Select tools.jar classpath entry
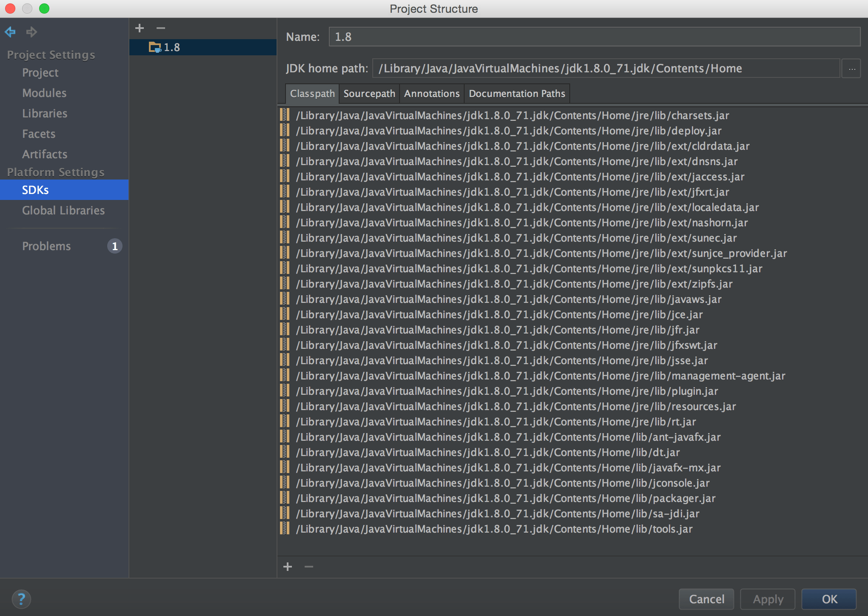Image resolution: width=868 pixels, height=616 pixels. [x=494, y=529]
